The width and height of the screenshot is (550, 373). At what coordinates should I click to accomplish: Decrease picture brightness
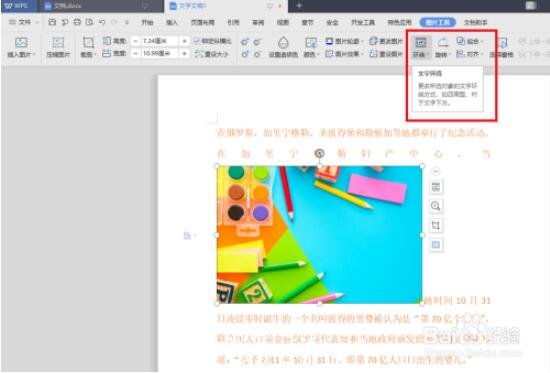(x=257, y=54)
